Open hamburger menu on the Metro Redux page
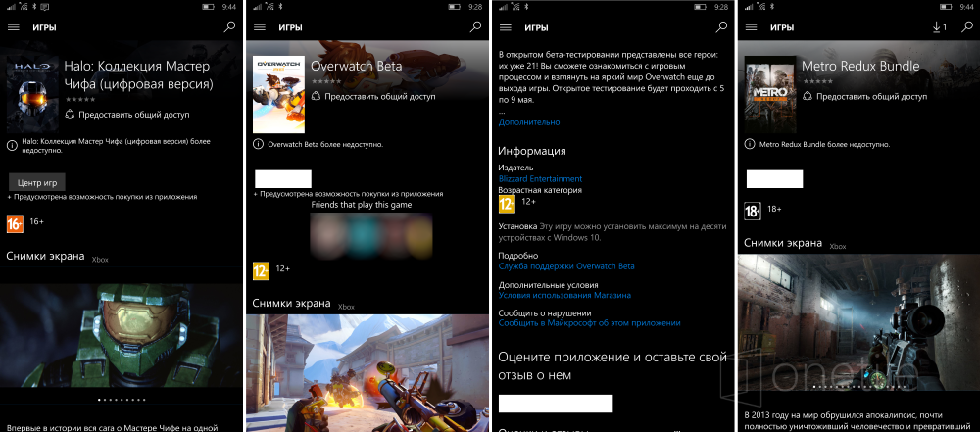The width and height of the screenshot is (980, 432). pyautogui.click(x=751, y=27)
